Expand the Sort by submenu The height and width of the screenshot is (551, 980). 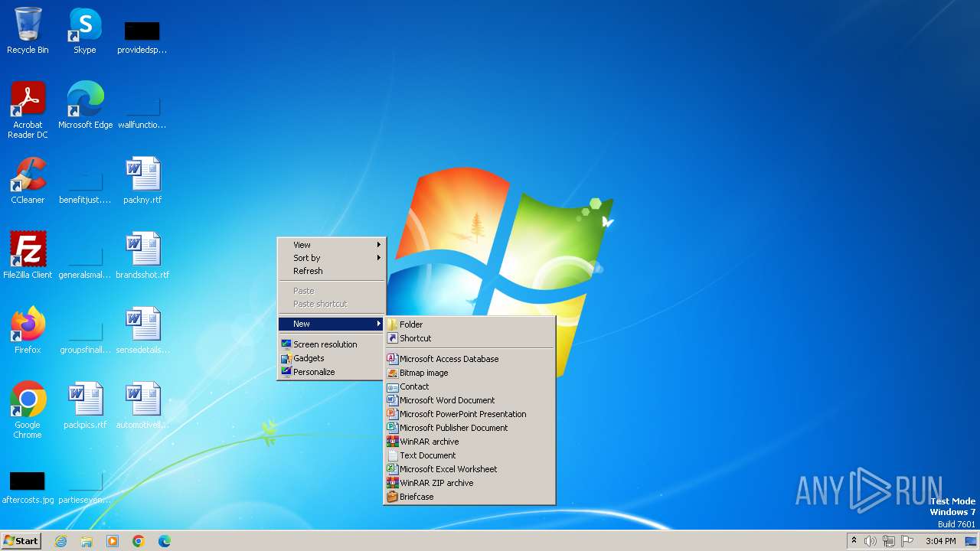point(332,258)
